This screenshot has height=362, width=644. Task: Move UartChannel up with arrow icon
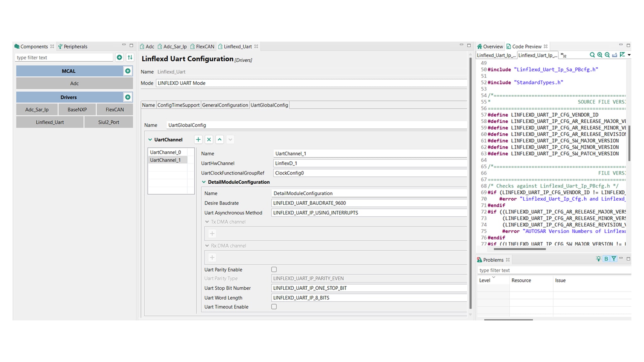coord(219,140)
